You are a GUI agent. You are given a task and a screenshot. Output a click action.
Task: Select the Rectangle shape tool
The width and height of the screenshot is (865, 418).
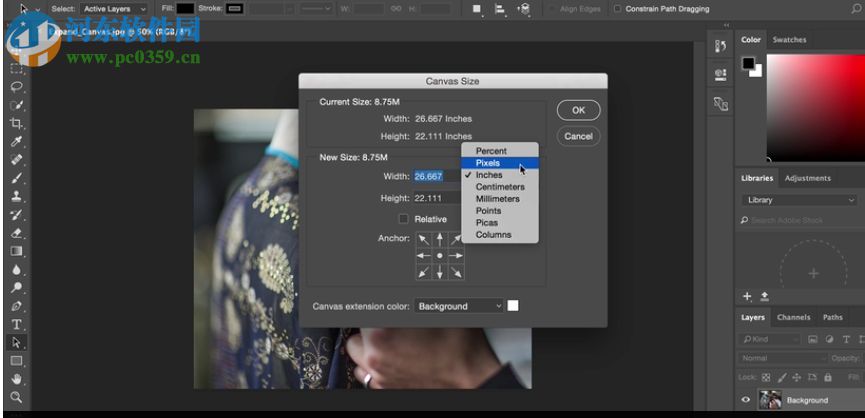click(17, 361)
